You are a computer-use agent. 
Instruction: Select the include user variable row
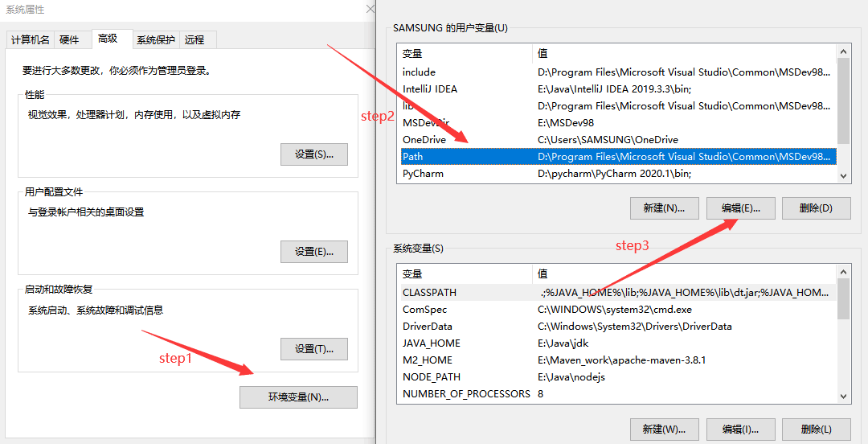(618, 72)
